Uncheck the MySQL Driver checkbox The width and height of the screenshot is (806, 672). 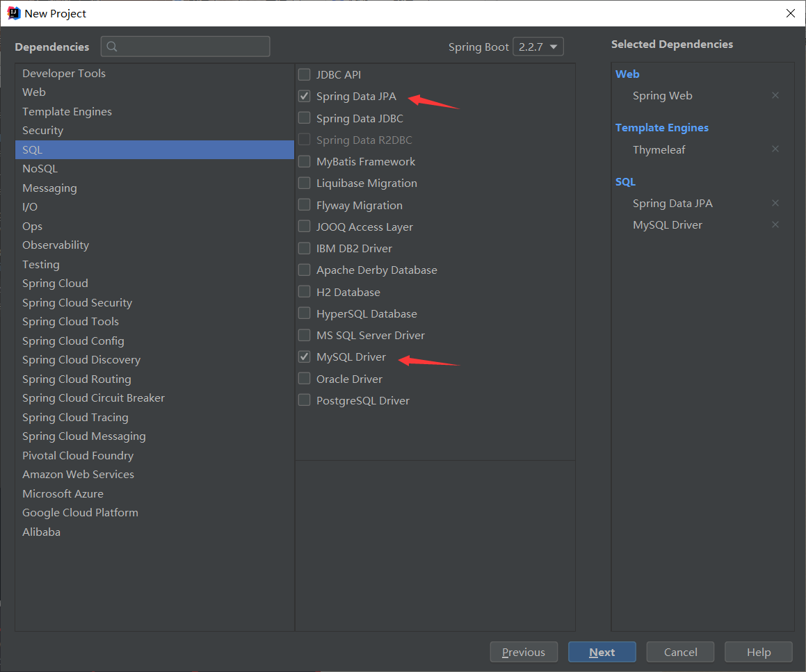click(305, 357)
